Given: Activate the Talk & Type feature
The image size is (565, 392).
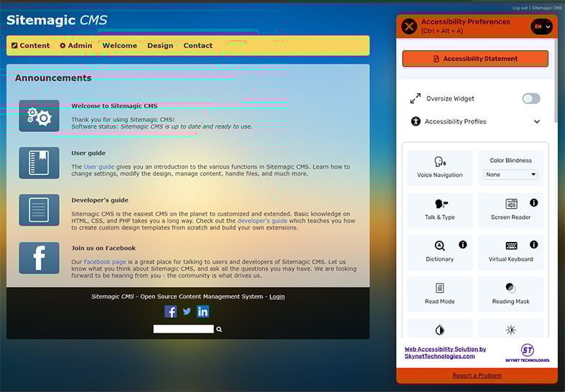Looking at the screenshot, I should (440, 210).
